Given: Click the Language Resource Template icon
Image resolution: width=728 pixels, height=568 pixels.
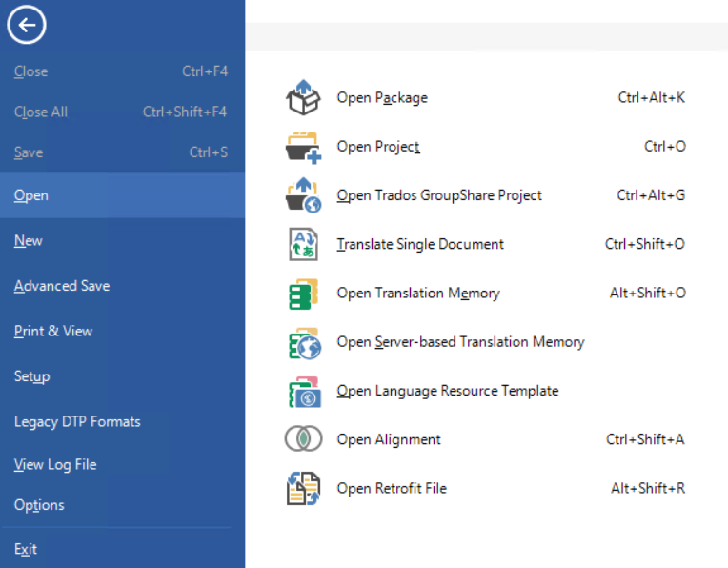Looking at the screenshot, I should point(304,392).
